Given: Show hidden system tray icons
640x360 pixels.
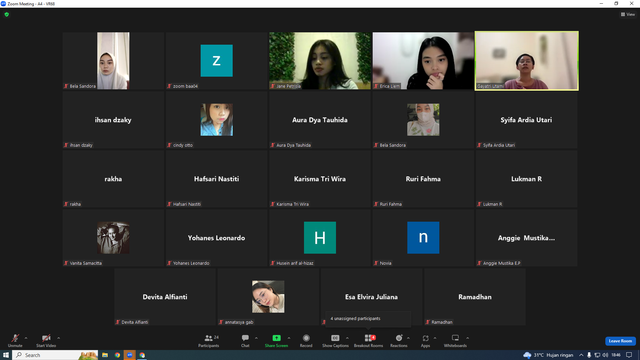Looking at the screenshot, I should 581,355.
